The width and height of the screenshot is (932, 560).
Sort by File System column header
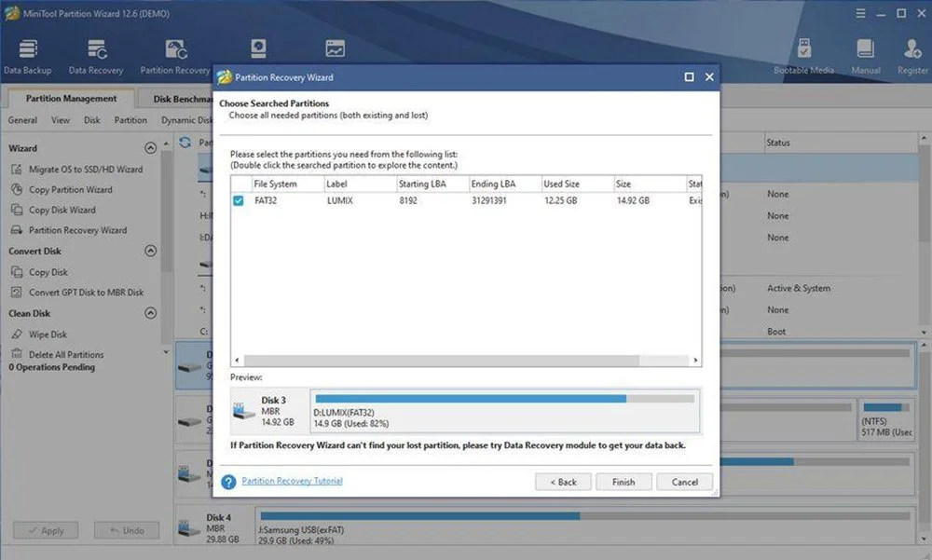click(x=288, y=184)
